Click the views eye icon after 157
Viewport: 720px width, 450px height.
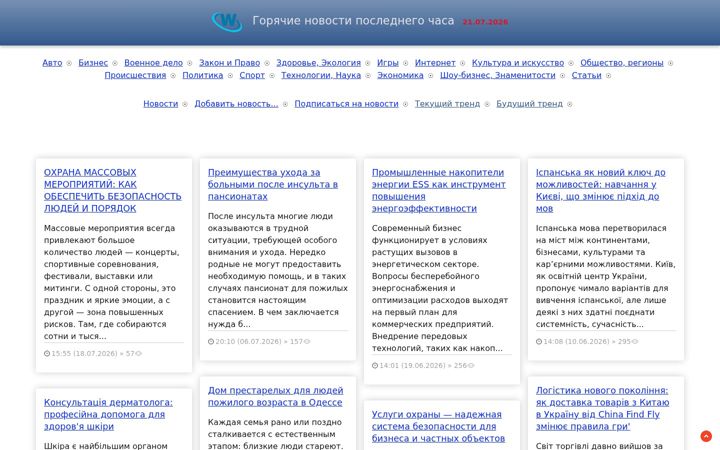pyautogui.click(x=307, y=342)
